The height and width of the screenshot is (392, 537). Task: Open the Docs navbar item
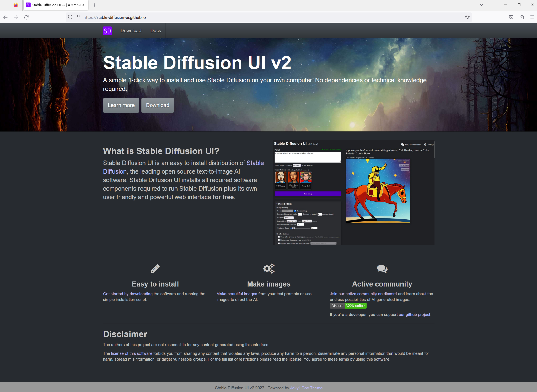[x=155, y=31]
